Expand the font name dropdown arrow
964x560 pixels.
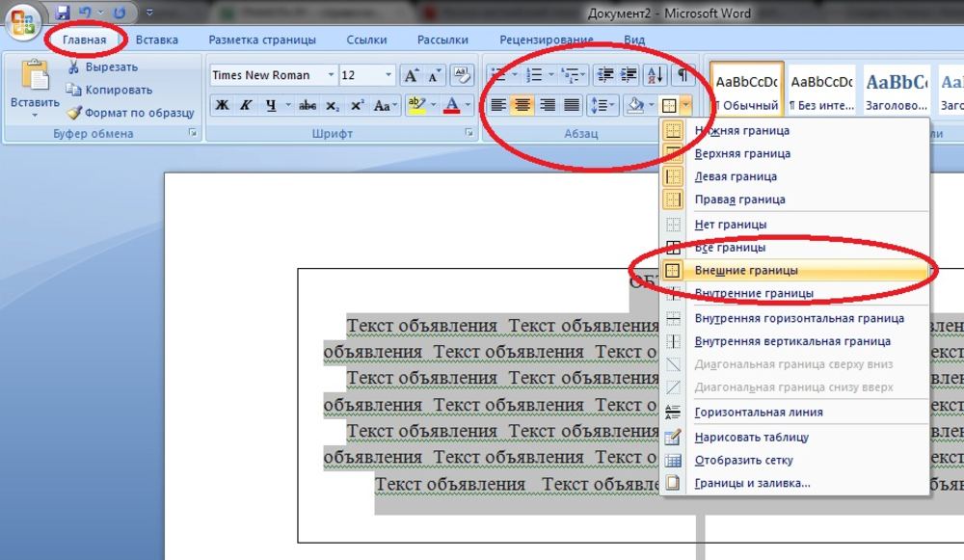pyautogui.click(x=331, y=75)
